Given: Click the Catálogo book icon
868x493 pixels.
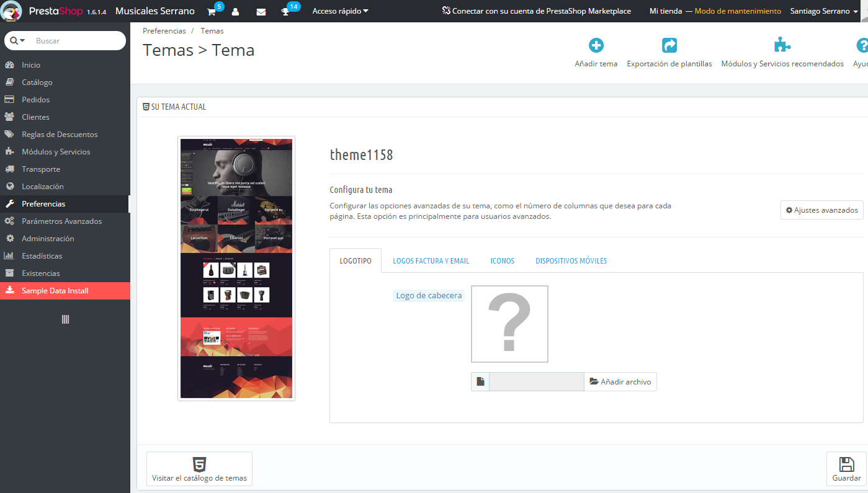Looking at the screenshot, I should pos(9,82).
